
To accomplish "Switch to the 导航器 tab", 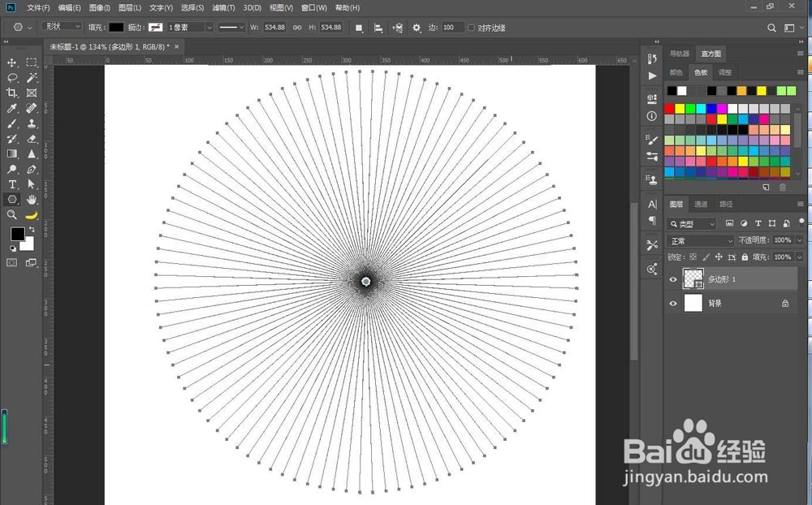I will pyautogui.click(x=680, y=54).
